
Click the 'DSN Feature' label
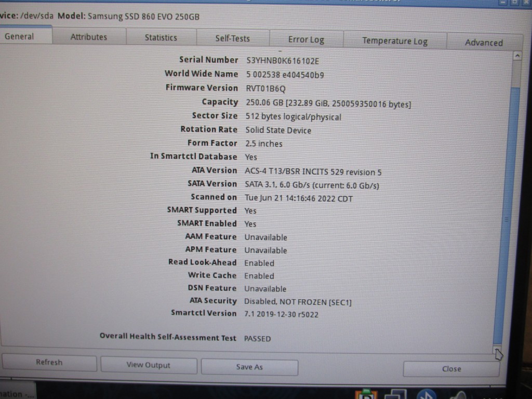212,288
